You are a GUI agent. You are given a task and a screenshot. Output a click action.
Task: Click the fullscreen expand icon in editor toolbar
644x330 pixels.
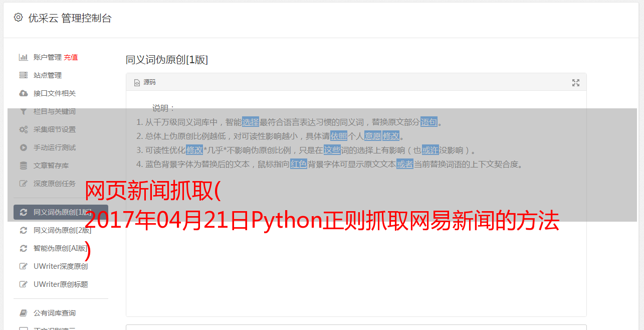pyautogui.click(x=576, y=83)
